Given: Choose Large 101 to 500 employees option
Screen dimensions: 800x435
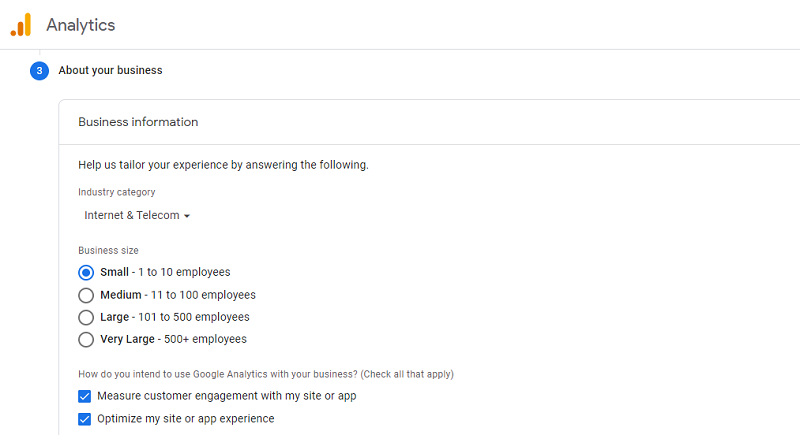Looking at the screenshot, I should (x=86, y=317).
